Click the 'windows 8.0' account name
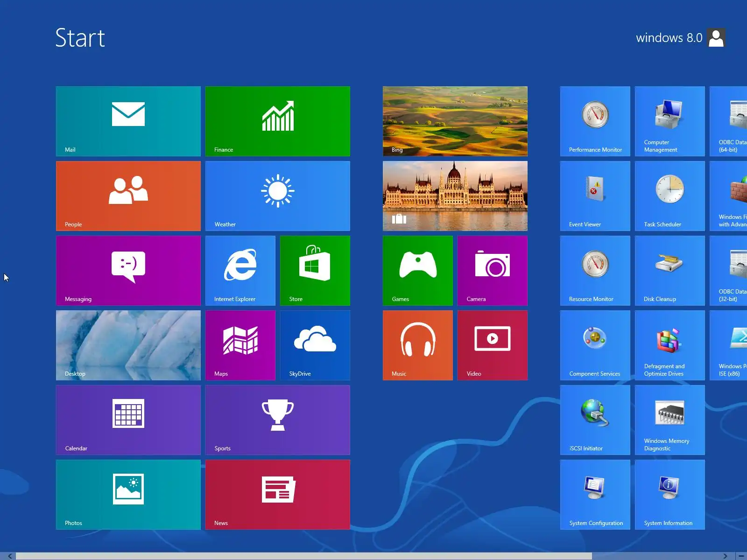The width and height of the screenshot is (747, 560). [669, 38]
